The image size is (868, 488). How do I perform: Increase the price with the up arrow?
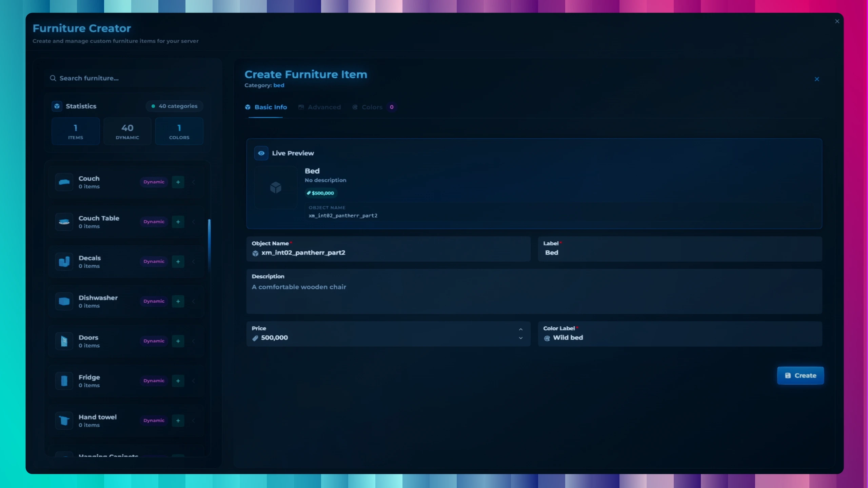(x=521, y=329)
